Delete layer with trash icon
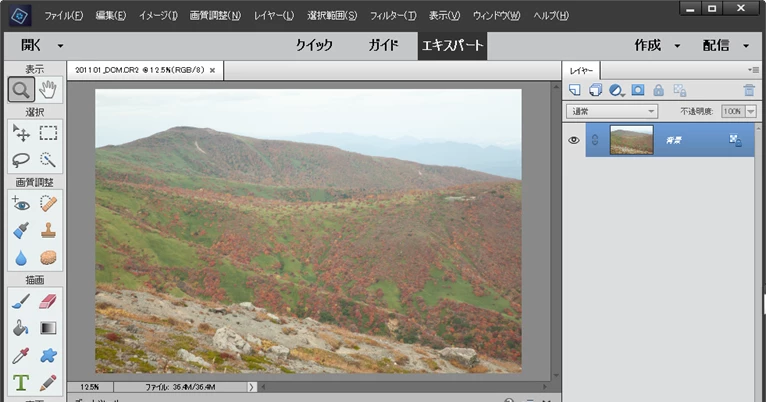The width and height of the screenshot is (766, 402). (749, 90)
